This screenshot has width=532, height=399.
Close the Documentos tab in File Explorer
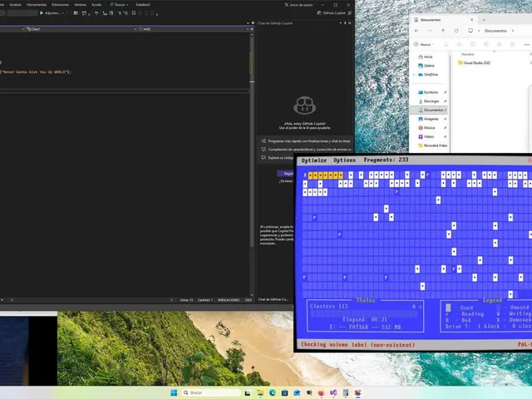coord(471,20)
